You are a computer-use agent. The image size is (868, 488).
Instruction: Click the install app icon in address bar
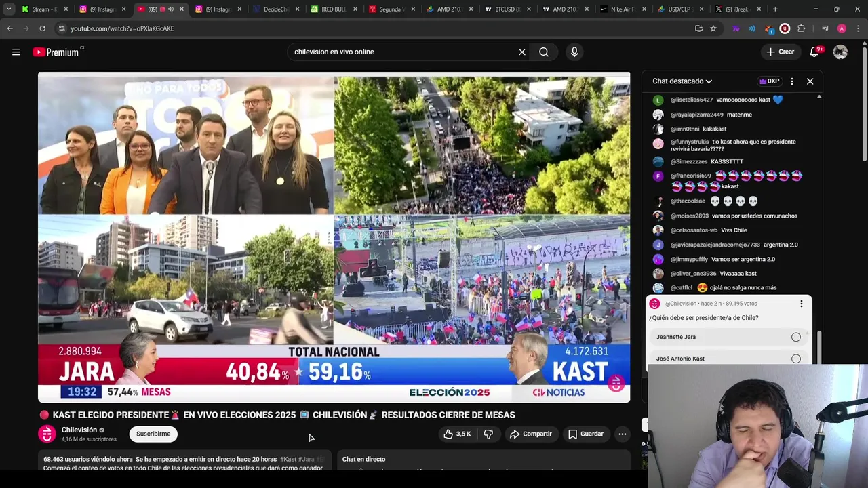(x=698, y=28)
